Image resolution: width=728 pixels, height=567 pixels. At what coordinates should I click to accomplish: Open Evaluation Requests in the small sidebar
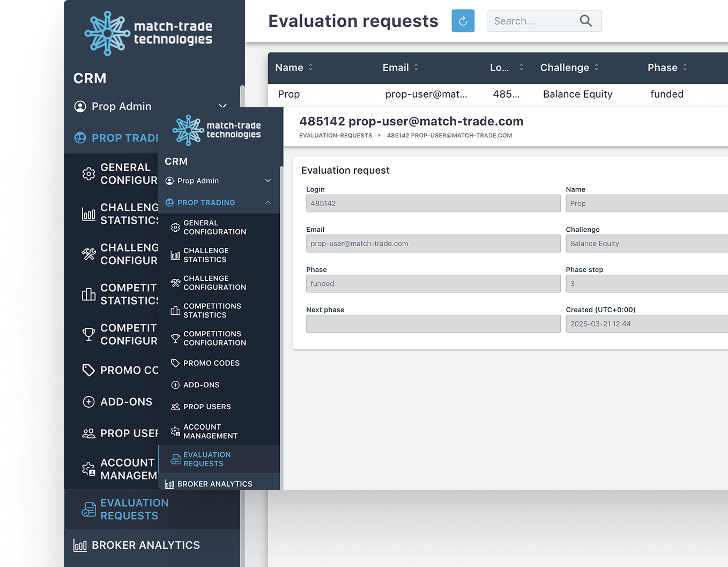click(x=207, y=459)
